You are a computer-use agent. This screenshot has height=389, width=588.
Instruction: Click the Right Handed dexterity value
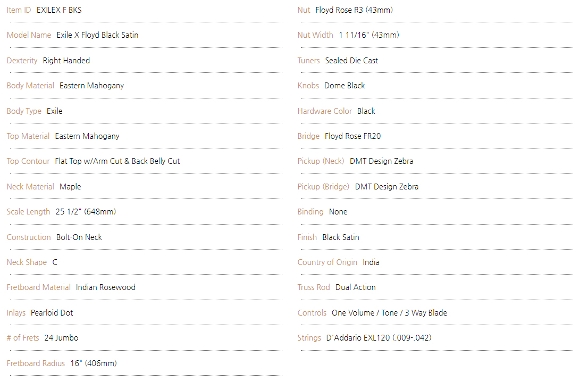pos(66,61)
